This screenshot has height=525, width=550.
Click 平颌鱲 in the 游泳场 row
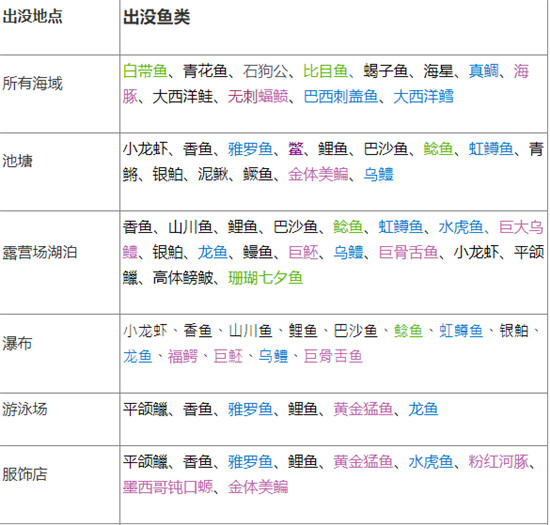click(145, 409)
